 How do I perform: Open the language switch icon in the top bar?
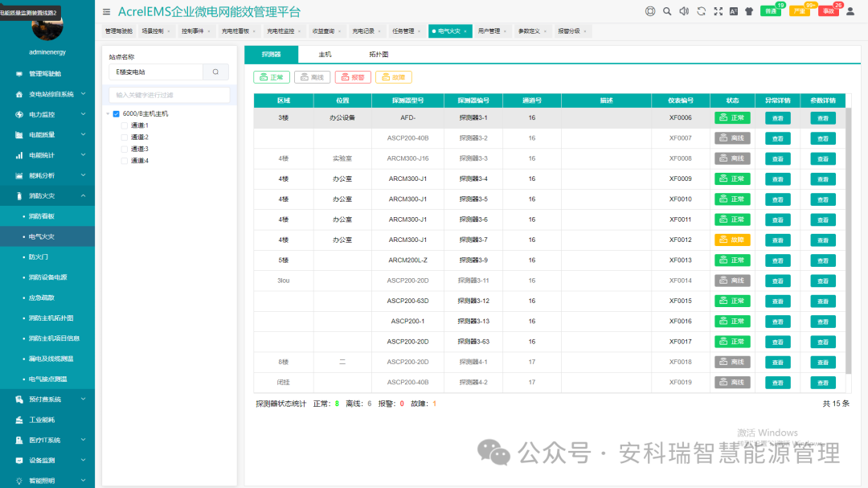734,11
